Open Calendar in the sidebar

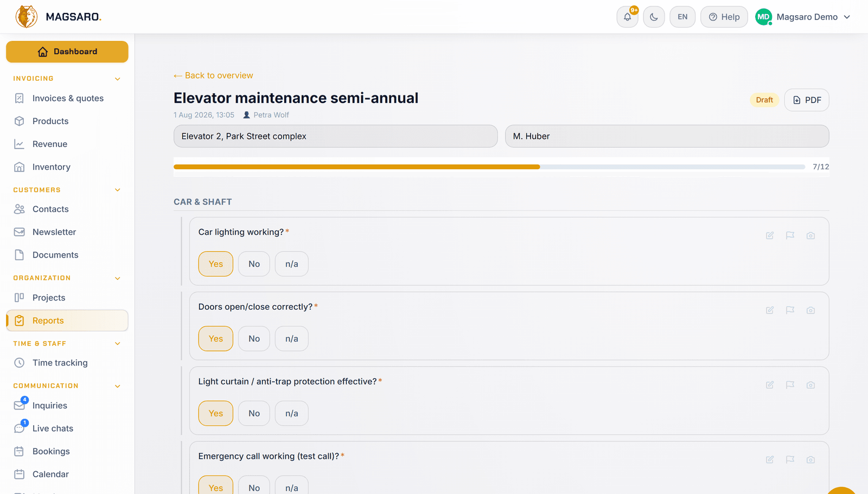tap(67, 474)
